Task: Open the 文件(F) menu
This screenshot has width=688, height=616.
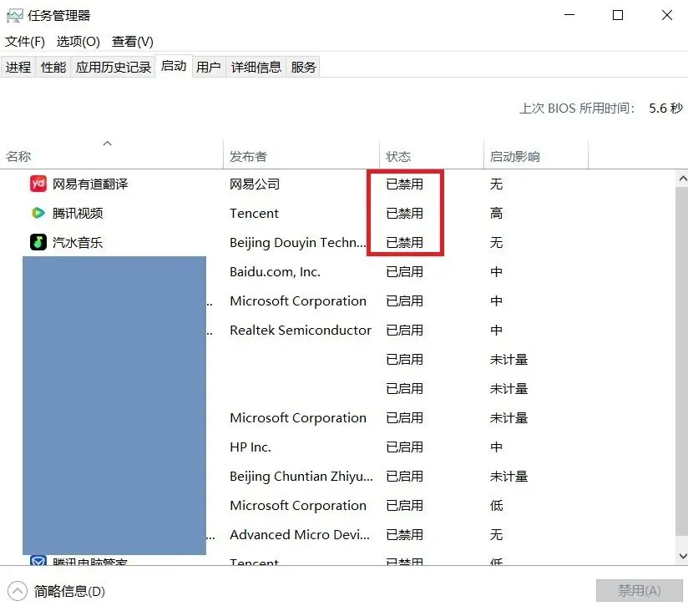Action: 25,42
